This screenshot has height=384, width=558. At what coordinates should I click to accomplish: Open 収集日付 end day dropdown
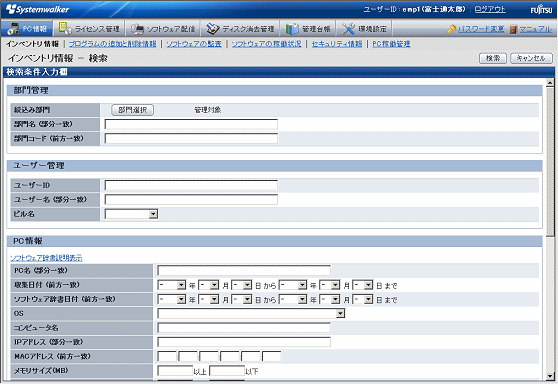pos(363,285)
